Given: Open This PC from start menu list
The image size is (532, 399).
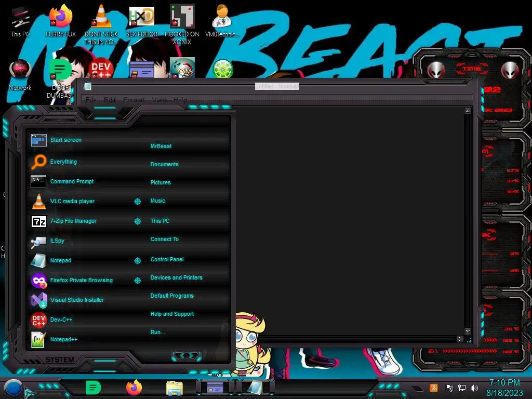Looking at the screenshot, I should [160, 221].
